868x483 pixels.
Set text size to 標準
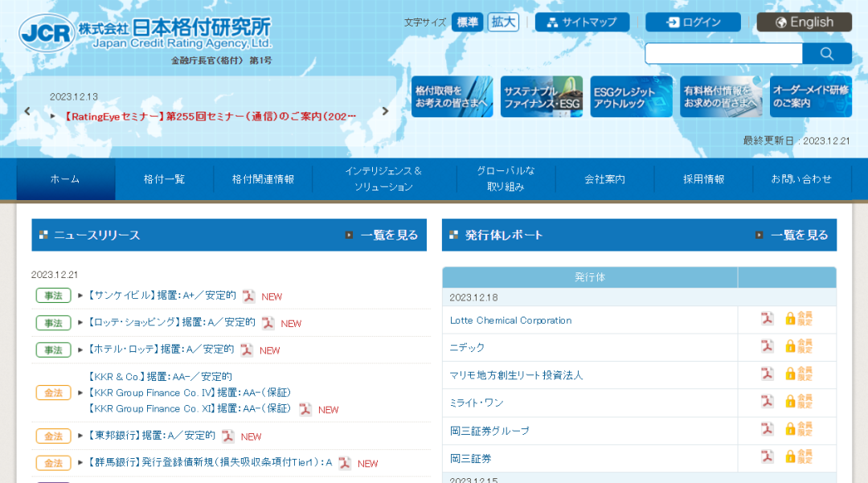point(467,23)
